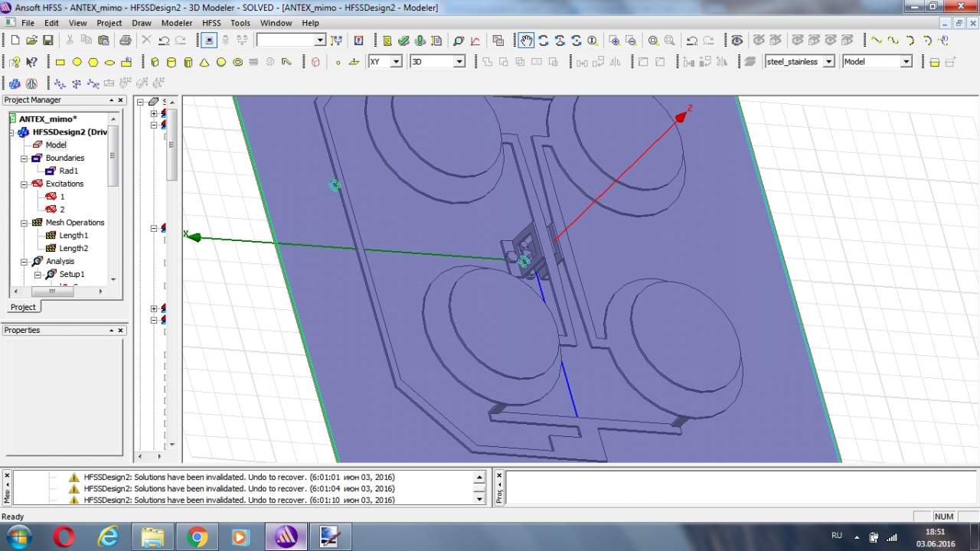The width and height of the screenshot is (980, 551).
Task: Pick the Draw cylinder tool
Action: (x=171, y=62)
